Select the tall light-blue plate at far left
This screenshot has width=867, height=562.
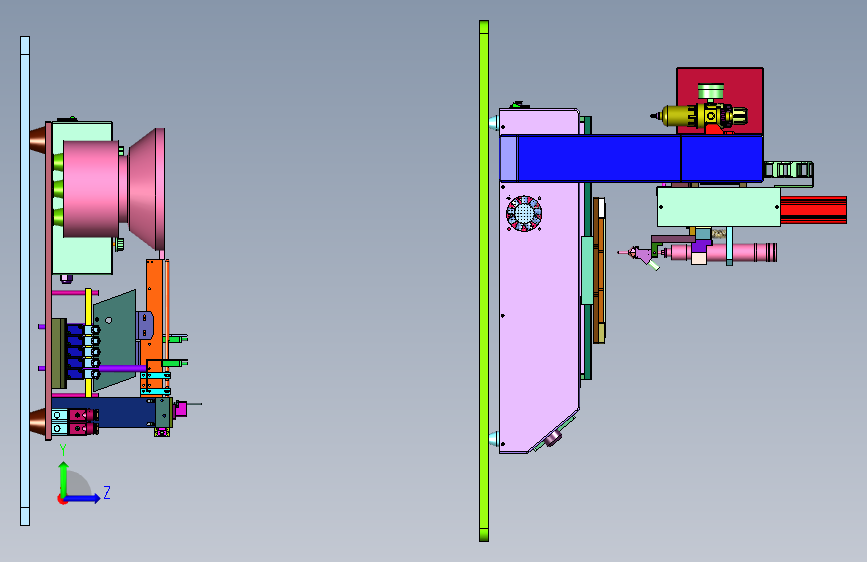click(25, 280)
